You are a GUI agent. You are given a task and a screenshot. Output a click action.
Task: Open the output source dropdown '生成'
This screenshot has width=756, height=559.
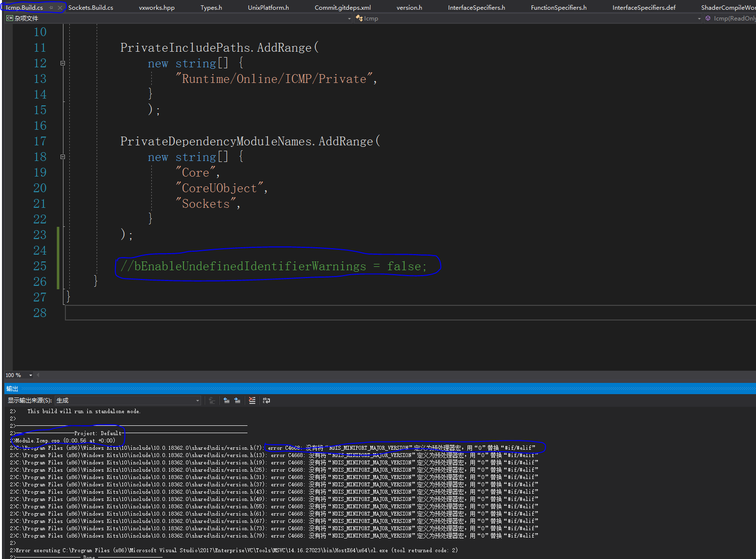coord(128,400)
